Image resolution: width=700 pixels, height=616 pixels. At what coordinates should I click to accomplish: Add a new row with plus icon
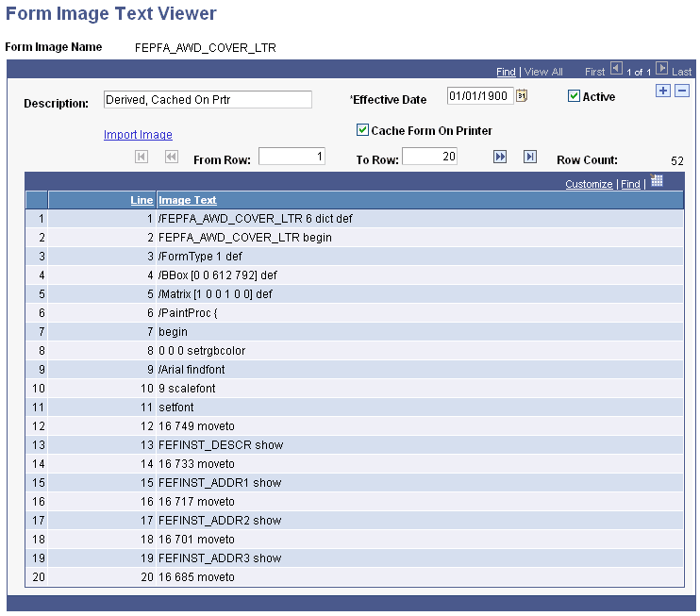tap(663, 91)
